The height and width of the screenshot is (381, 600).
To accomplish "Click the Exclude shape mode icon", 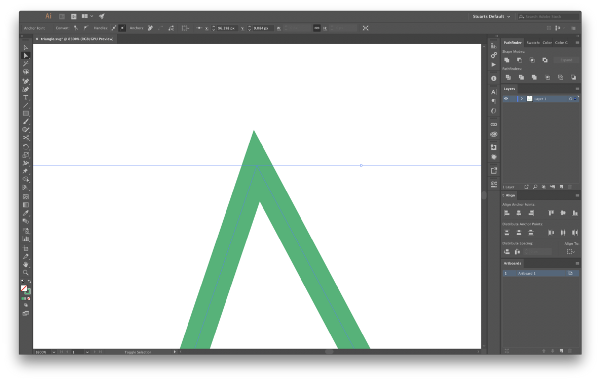I will tap(545, 60).
